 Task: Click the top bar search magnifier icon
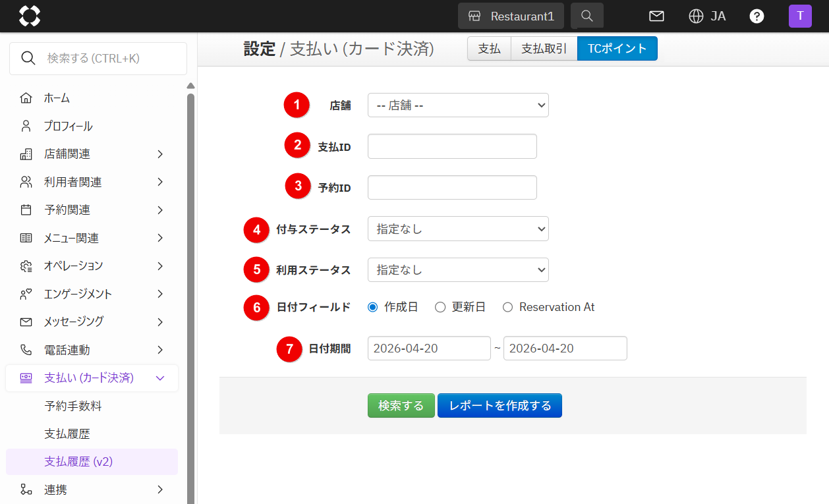587,16
